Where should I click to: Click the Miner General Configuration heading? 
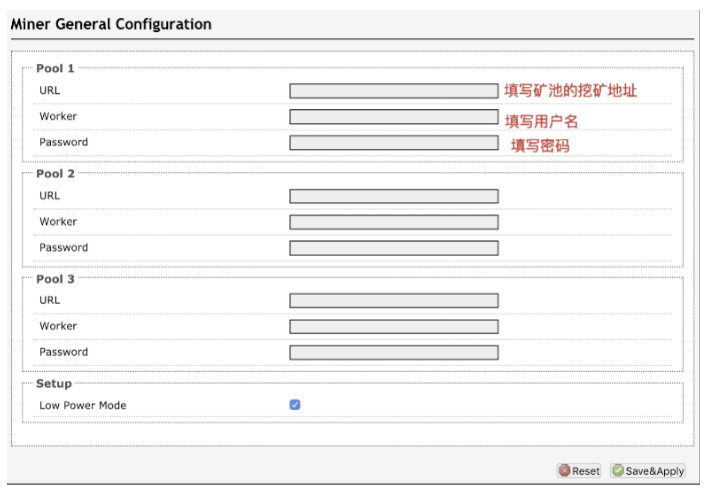tap(111, 24)
